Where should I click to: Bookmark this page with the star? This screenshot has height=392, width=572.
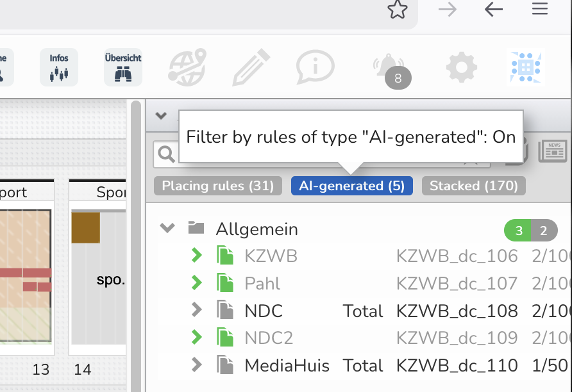click(398, 10)
